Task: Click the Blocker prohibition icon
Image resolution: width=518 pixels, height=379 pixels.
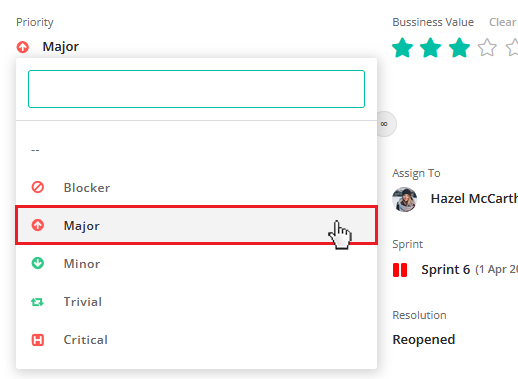Action: point(38,187)
